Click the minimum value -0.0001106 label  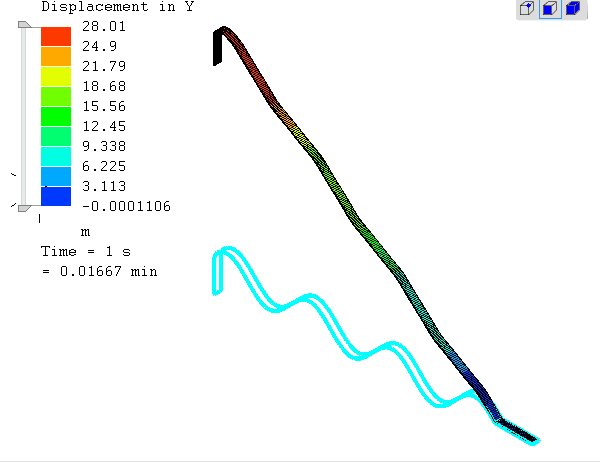[x=126, y=206]
